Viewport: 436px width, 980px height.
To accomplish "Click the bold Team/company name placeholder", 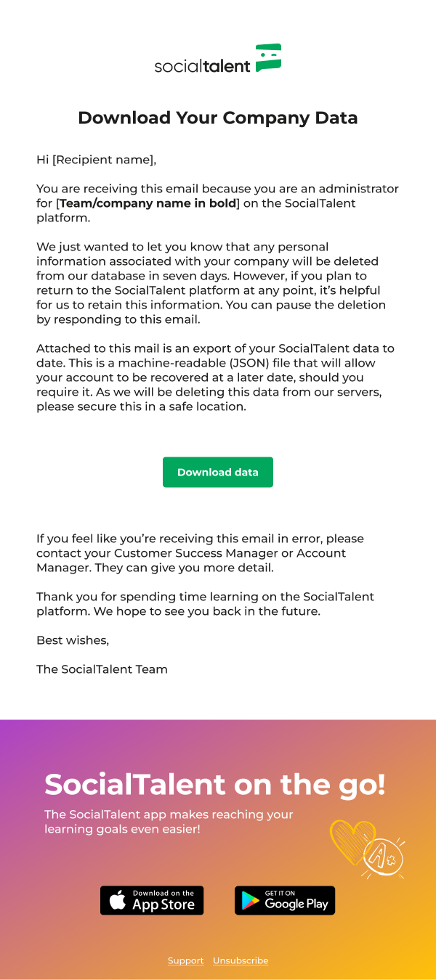I will coord(148,203).
